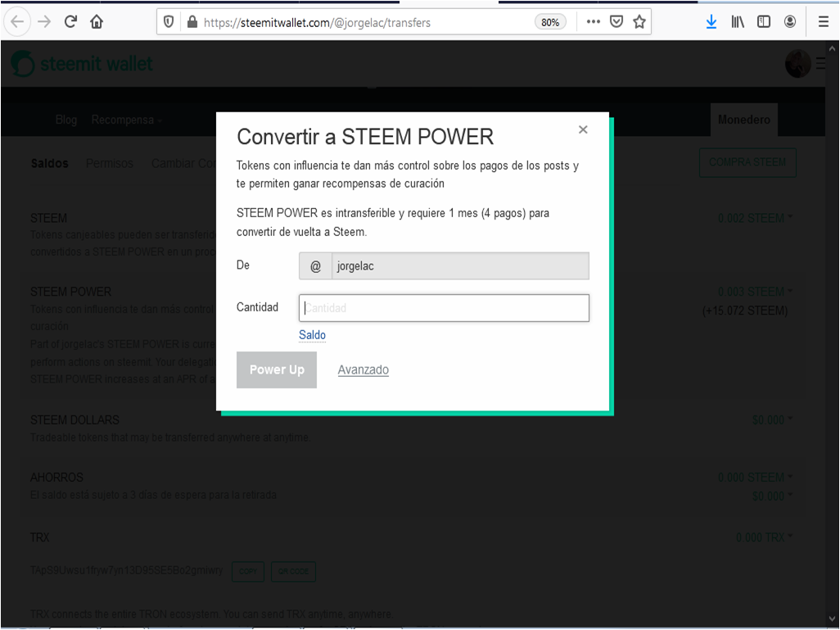
Task: Click the TRX section heading
Action: (39, 537)
